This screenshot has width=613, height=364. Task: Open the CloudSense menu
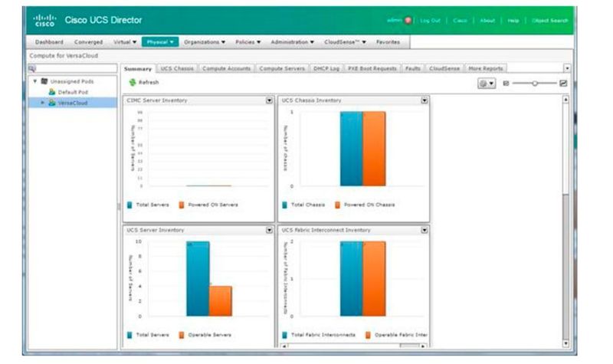[346, 42]
